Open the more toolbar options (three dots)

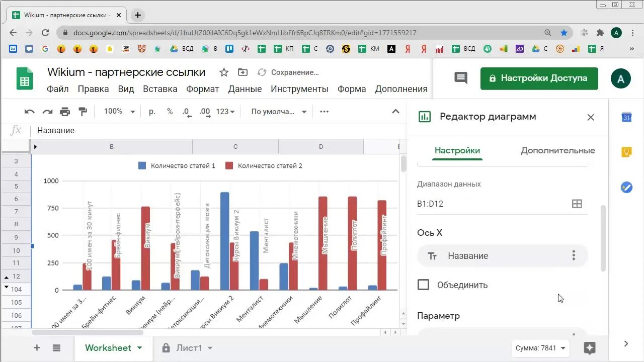pyautogui.click(x=325, y=112)
